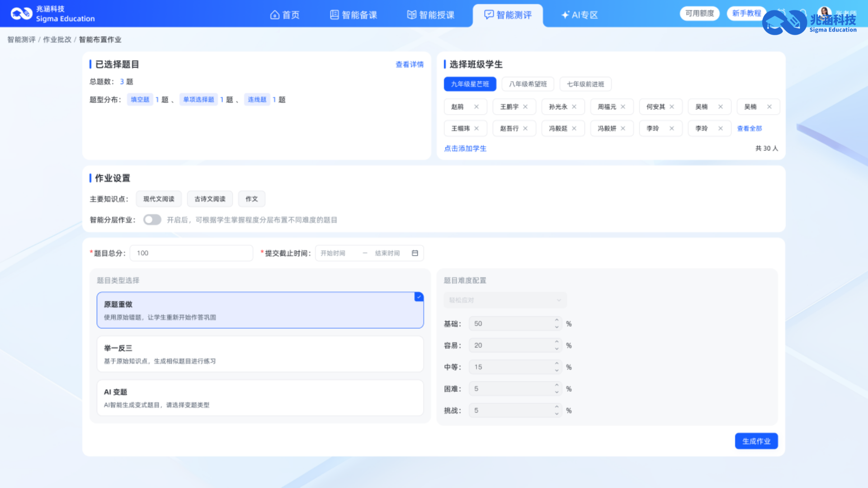Toggle the 现代文阅读 knowledge point tag

pyautogui.click(x=159, y=199)
